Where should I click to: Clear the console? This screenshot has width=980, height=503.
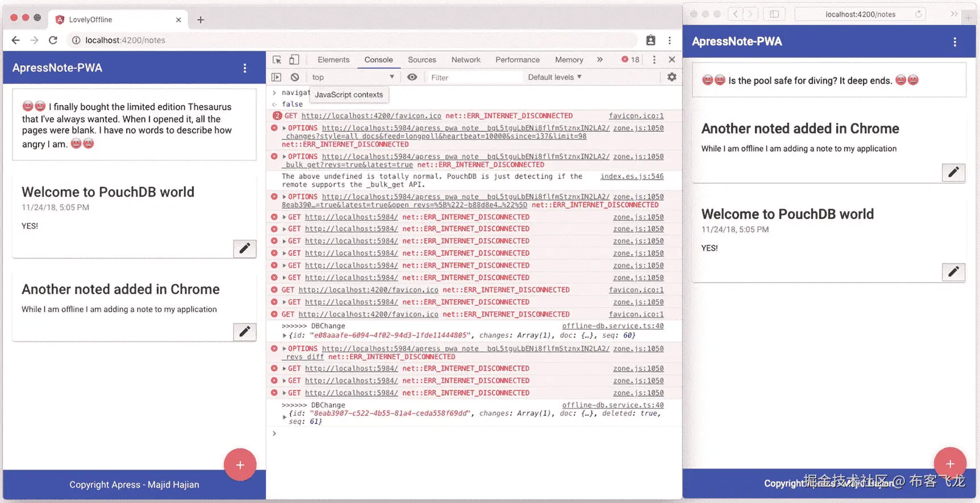(295, 77)
